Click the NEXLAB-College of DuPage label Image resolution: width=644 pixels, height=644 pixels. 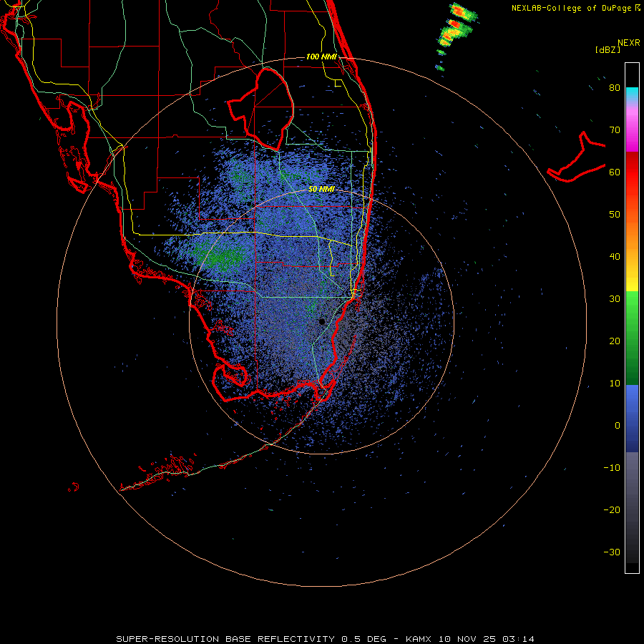point(571,8)
